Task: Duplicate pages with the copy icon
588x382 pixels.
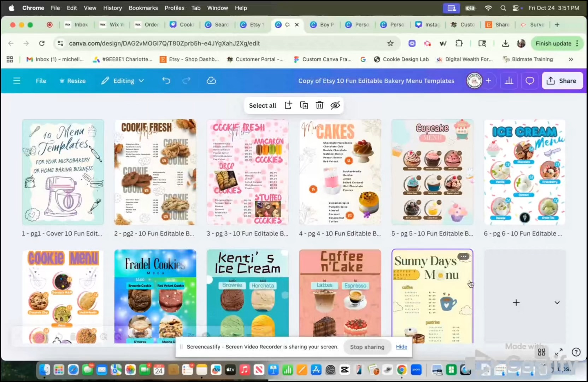Action: pyautogui.click(x=304, y=105)
